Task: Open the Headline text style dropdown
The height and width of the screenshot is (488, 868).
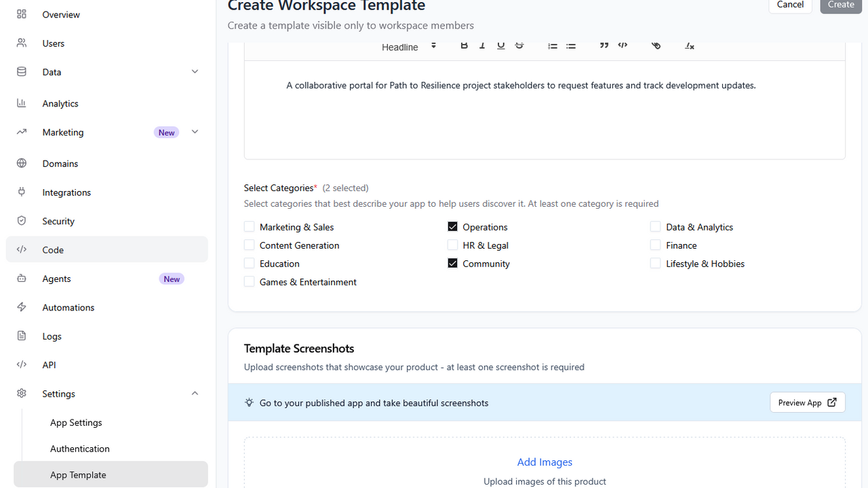Action: click(409, 47)
